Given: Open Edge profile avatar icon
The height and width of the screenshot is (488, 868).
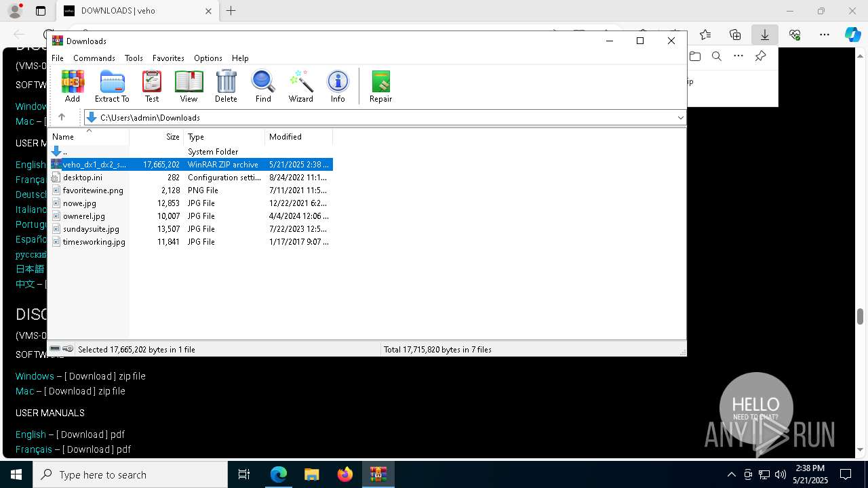Looking at the screenshot, I should click(x=15, y=11).
